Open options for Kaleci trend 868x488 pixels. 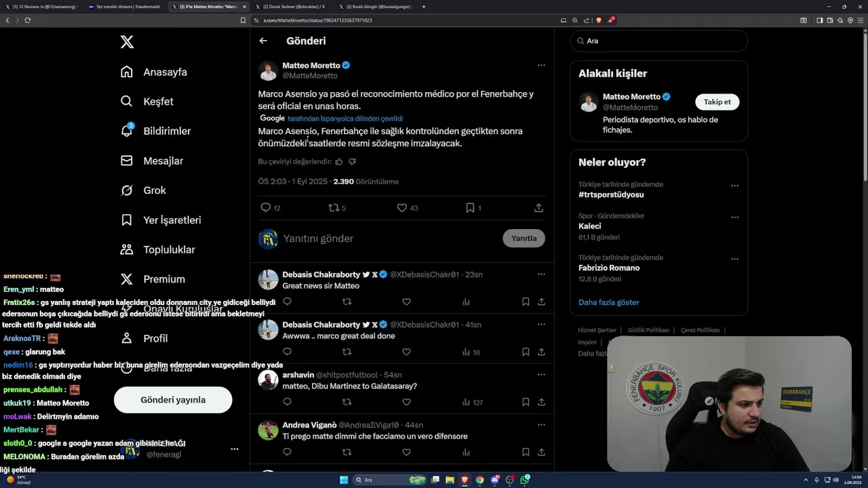[x=734, y=218]
